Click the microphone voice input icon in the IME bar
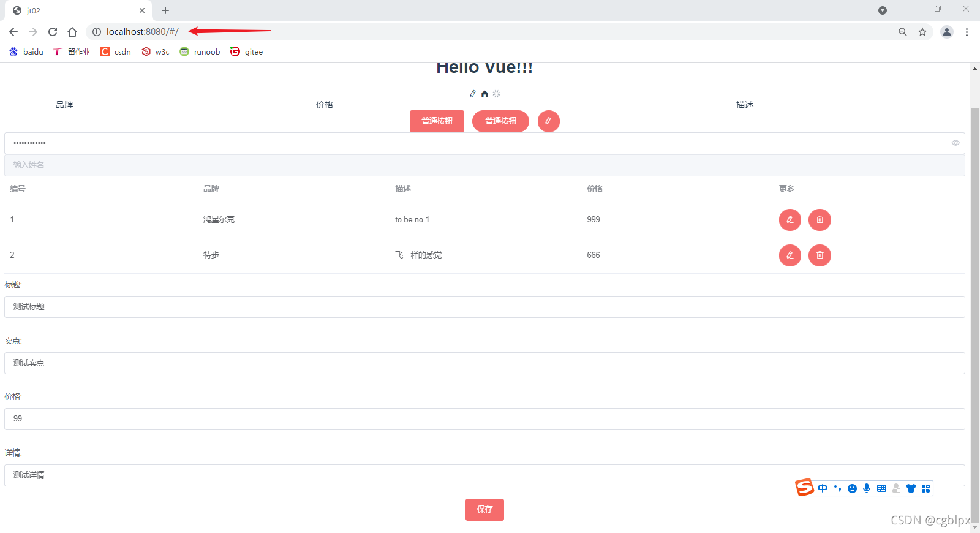The width and height of the screenshot is (980, 533). (x=867, y=488)
